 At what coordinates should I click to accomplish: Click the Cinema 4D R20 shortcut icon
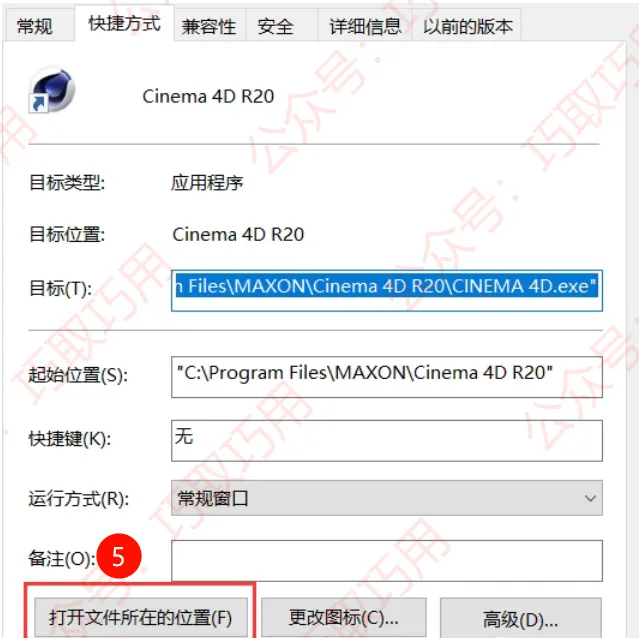click(52, 90)
